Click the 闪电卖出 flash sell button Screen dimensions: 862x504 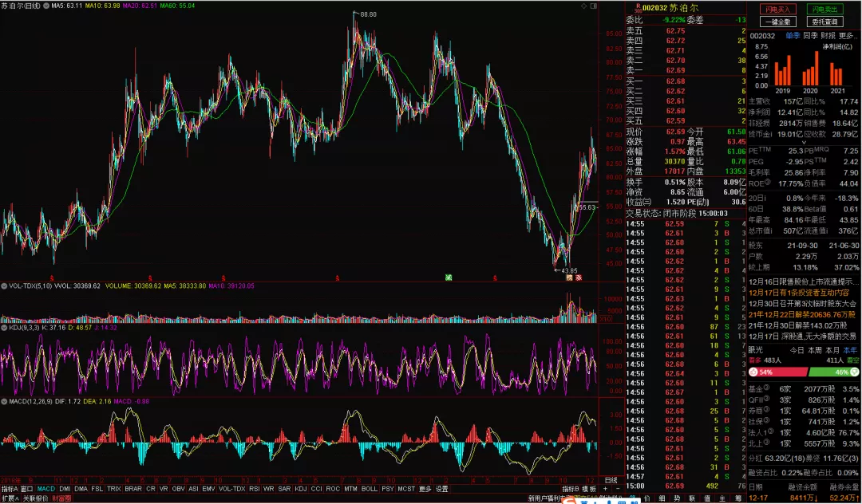tap(825, 9)
